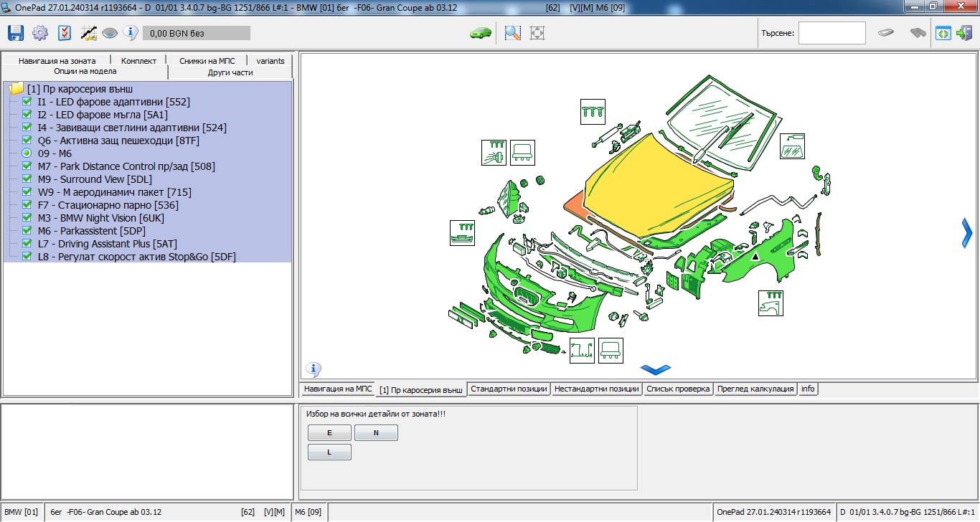The height and width of the screenshot is (522, 980).
Task: Uncheck I1 - LED фарове адаптивни [552]
Action: point(27,102)
